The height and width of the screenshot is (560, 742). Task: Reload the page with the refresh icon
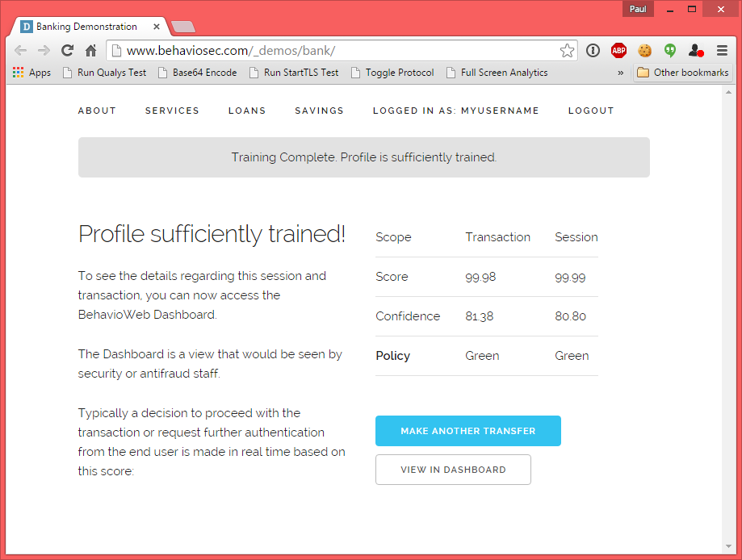pos(68,51)
